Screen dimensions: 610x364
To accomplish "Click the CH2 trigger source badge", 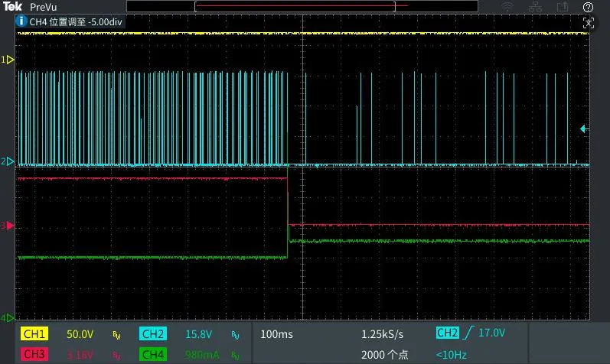I will pyautogui.click(x=448, y=333).
